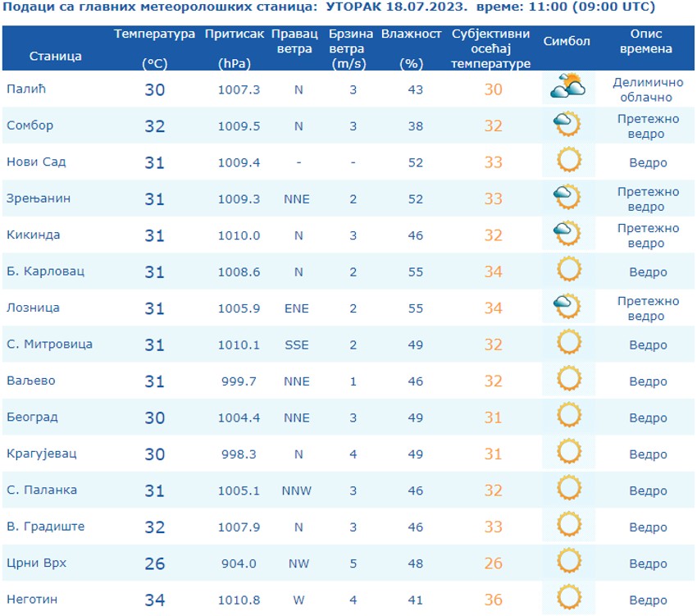Click the temperature 26 for Црни Врх
Screen dimensions: 697x616
(x=155, y=564)
